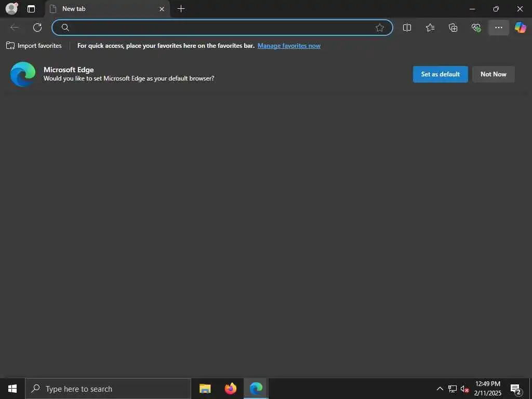Minimize the Edge window
Screen dimensions: 532x399
pos(472,9)
